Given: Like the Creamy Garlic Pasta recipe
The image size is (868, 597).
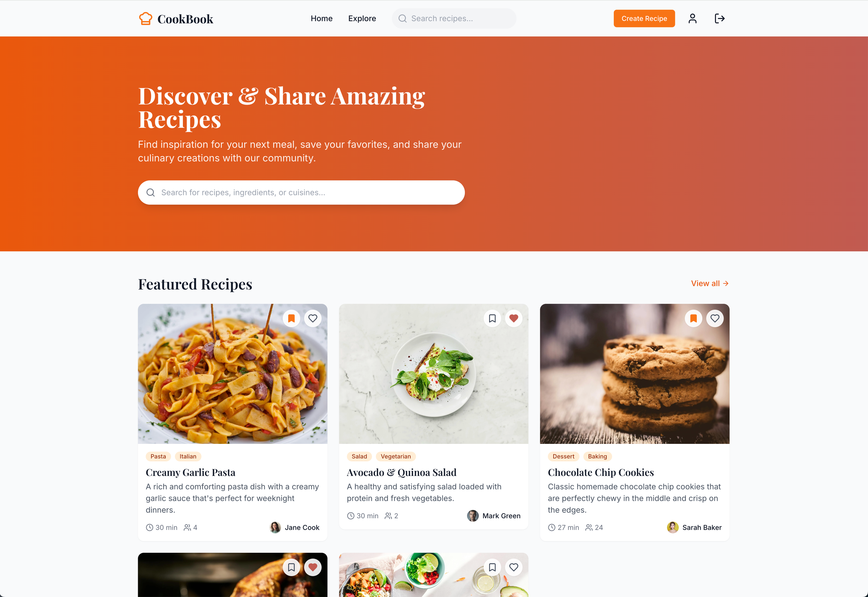Looking at the screenshot, I should pos(313,318).
